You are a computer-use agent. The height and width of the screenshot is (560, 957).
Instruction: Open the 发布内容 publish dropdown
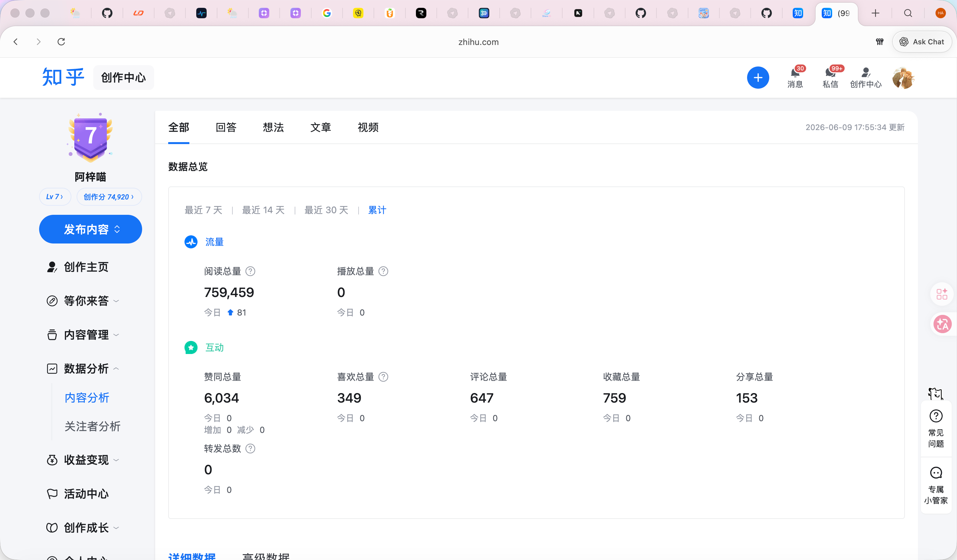(90, 229)
